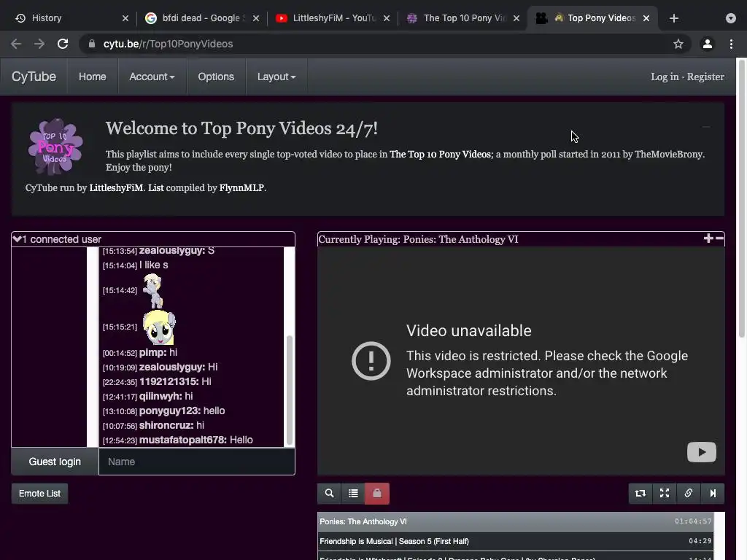Click the Top 10 Pony Videos logo
This screenshot has width=747, height=560.
(55, 147)
